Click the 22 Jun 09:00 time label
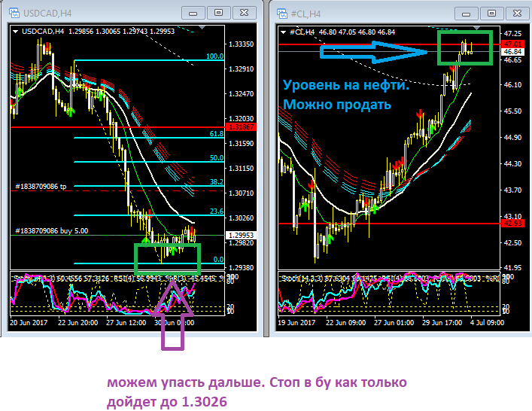Screen dimensions: 532x411 (345, 322)
